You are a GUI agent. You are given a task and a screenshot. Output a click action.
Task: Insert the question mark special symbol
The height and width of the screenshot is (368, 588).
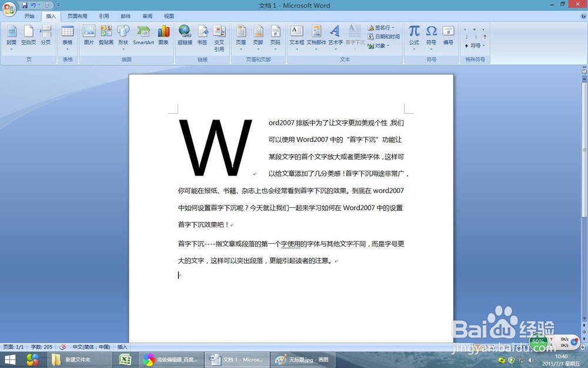click(485, 37)
